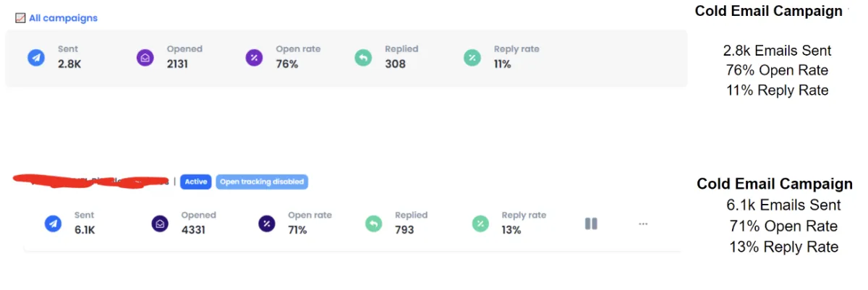The height and width of the screenshot is (290, 868).
Task: Open the All campaigns link
Action: point(63,18)
